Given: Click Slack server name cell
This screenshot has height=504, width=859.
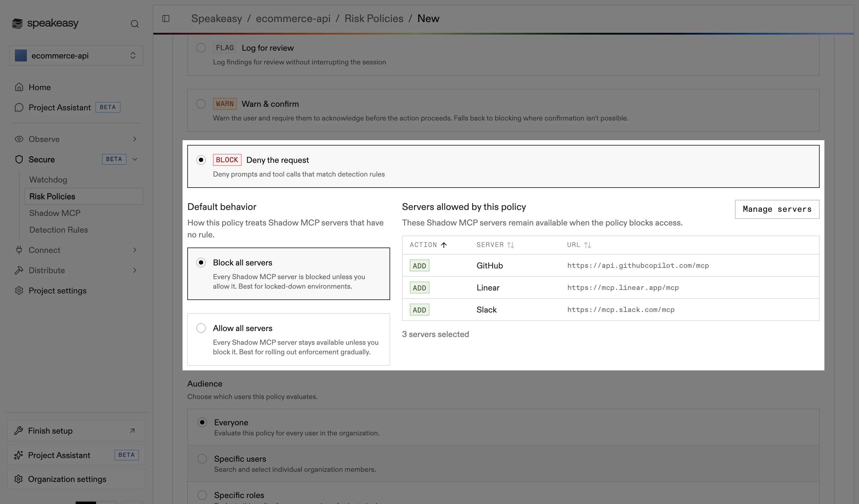Looking at the screenshot, I should [x=487, y=310].
